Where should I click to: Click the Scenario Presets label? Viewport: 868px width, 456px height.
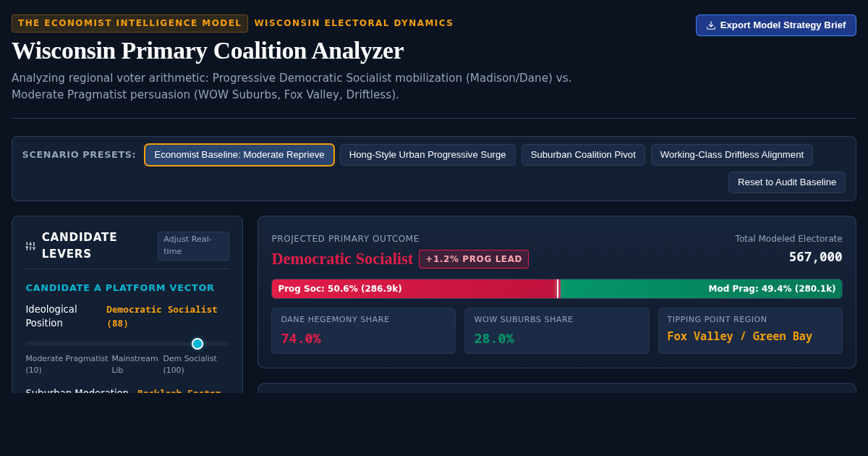point(79,155)
